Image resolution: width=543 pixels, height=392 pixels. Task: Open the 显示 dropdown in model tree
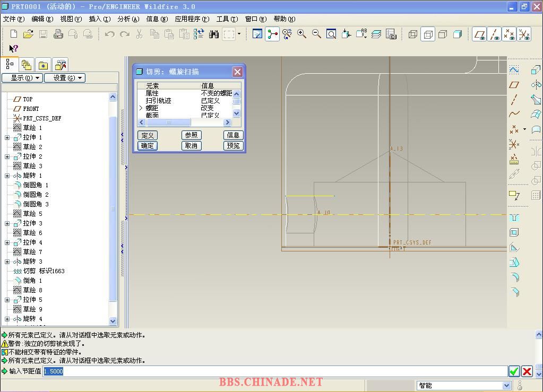tap(22, 78)
